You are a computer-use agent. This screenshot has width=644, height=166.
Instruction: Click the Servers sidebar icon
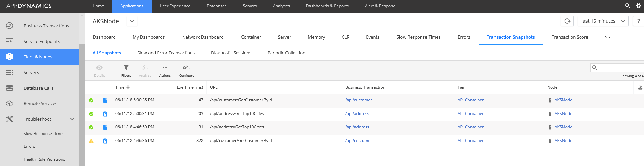point(9,72)
